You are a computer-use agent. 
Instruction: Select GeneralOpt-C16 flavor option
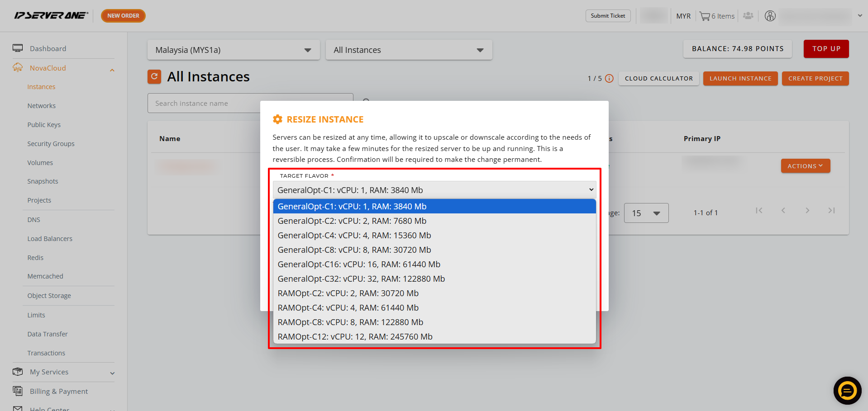point(434,264)
